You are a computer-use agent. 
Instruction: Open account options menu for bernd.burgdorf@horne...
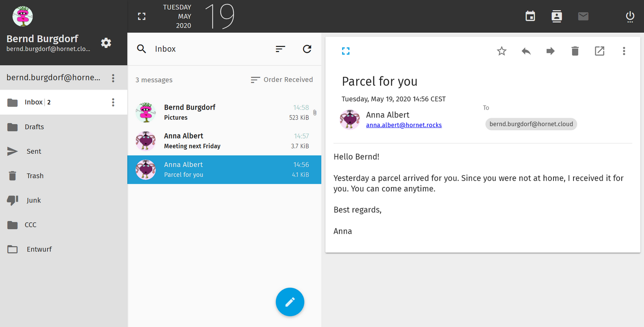click(113, 78)
